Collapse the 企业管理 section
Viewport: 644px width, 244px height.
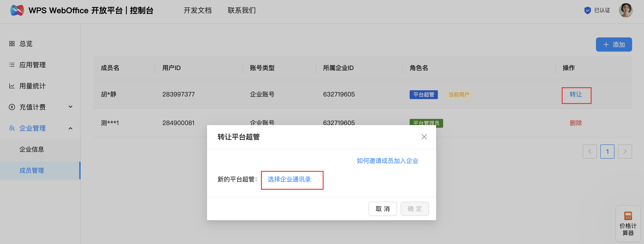(70, 128)
